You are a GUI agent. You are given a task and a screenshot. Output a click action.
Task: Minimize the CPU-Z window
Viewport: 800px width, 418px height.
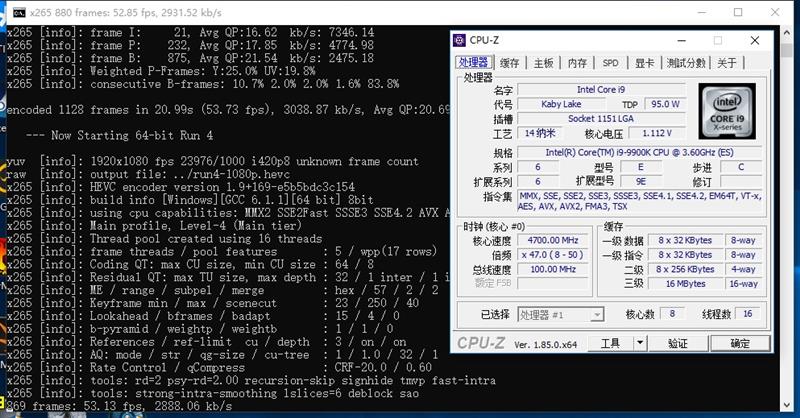coord(682,40)
